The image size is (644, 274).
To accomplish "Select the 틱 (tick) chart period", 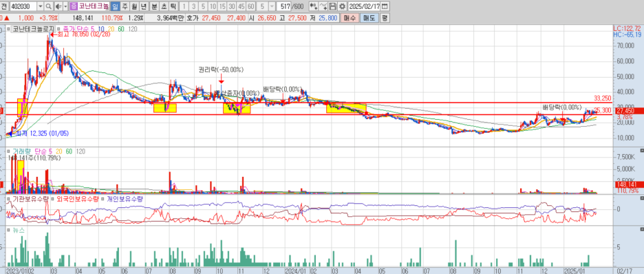I will click(x=173, y=6).
